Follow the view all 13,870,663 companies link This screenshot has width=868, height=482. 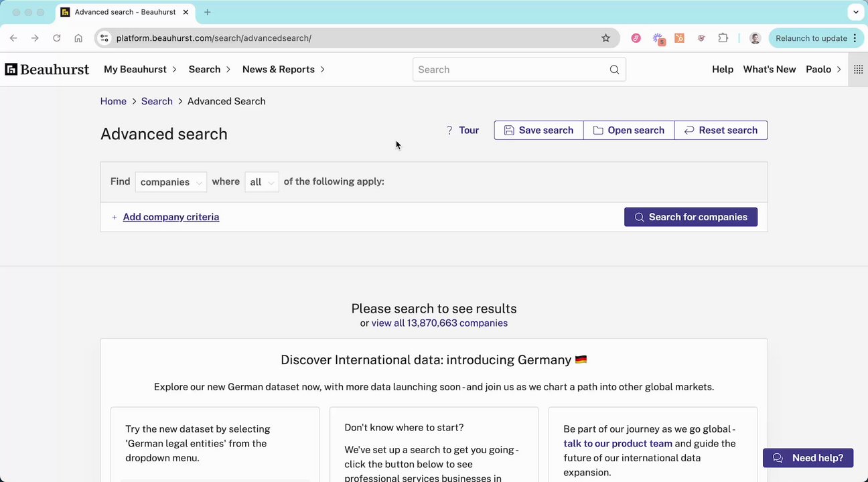439,323
